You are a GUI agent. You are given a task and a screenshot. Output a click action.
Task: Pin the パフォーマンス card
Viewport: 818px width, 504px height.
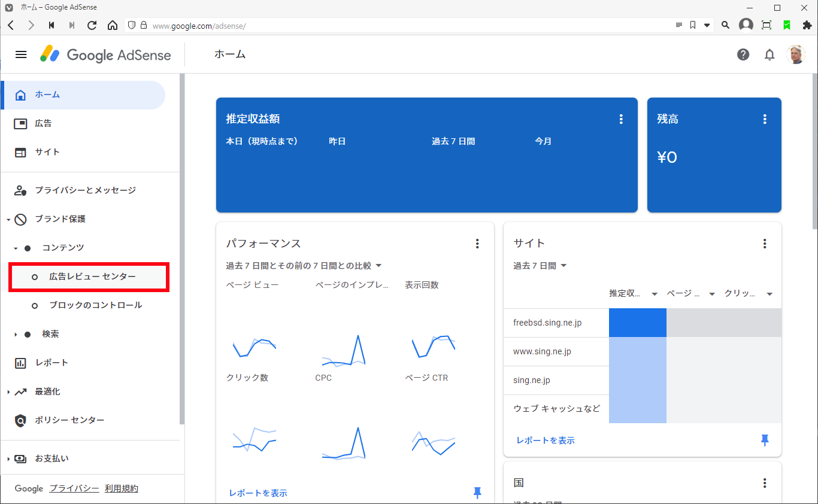click(x=477, y=493)
